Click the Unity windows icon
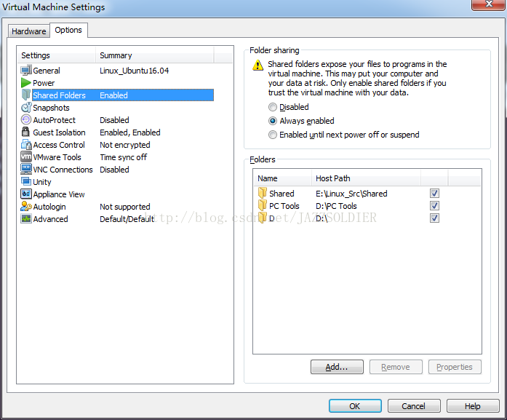The height and width of the screenshot is (420, 507). [26, 181]
